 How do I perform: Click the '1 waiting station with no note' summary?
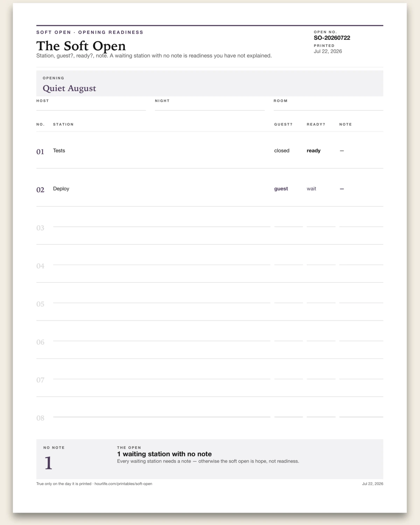pyautogui.click(x=164, y=454)
